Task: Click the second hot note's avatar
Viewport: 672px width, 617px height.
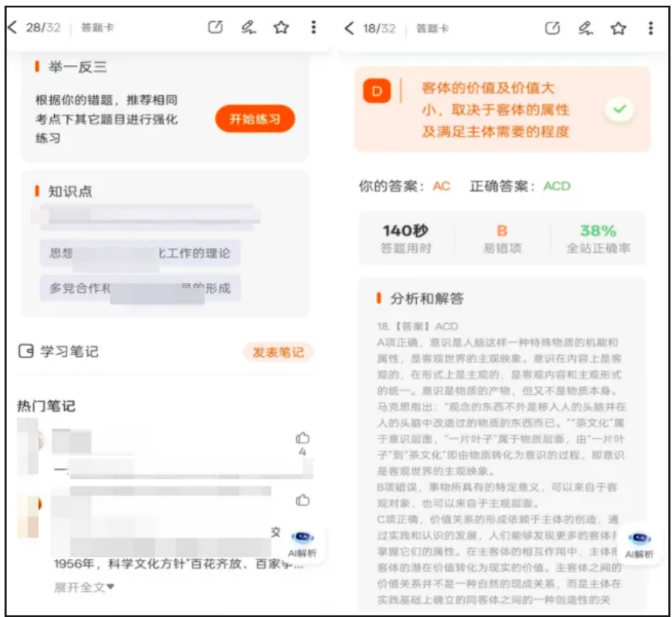Action: tap(29, 516)
